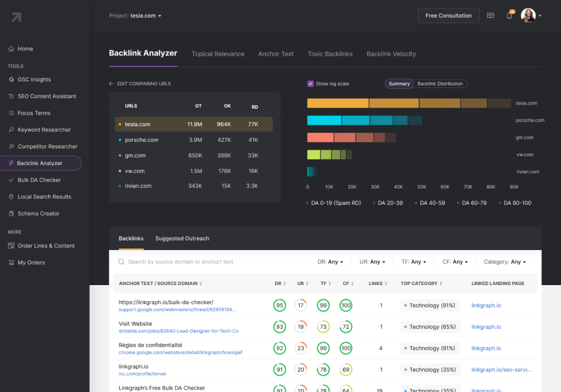Open the chrome.google.com webstore detail link

[x=180, y=353]
